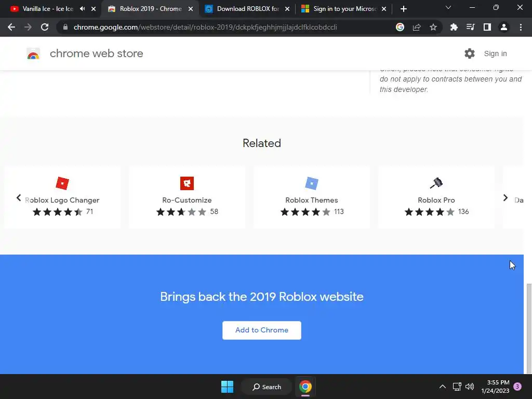The height and width of the screenshot is (399, 532).
Task: Open the Ro-Customize icon
Action: [x=187, y=183]
